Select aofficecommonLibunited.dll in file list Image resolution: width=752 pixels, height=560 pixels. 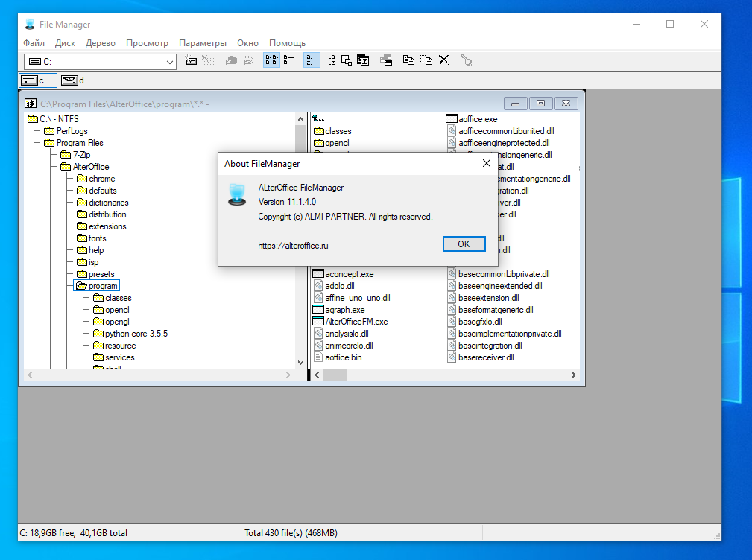click(x=501, y=131)
